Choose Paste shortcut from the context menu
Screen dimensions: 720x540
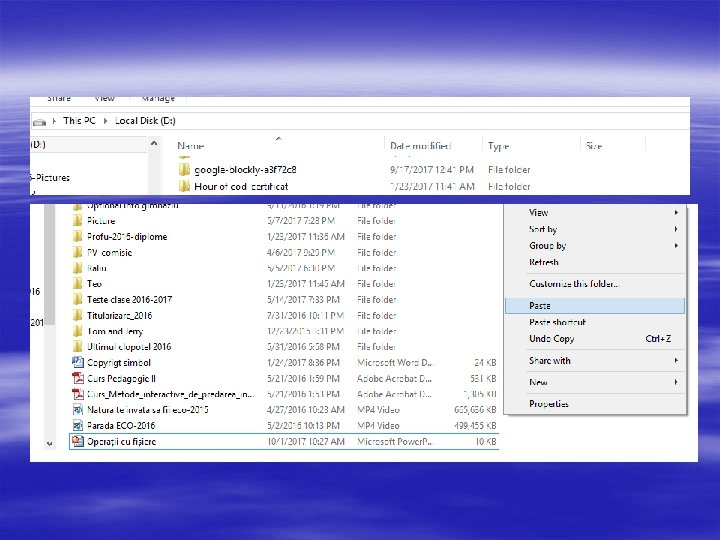click(595, 322)
